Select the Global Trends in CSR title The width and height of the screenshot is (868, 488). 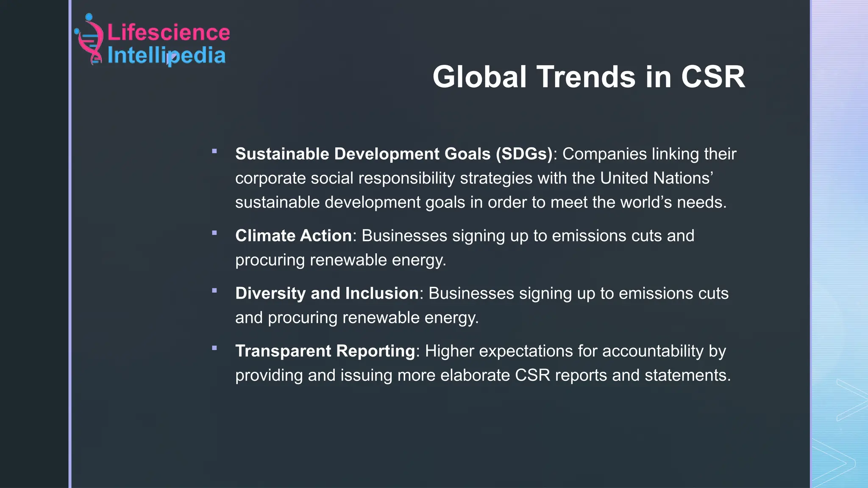coord(588,77)
